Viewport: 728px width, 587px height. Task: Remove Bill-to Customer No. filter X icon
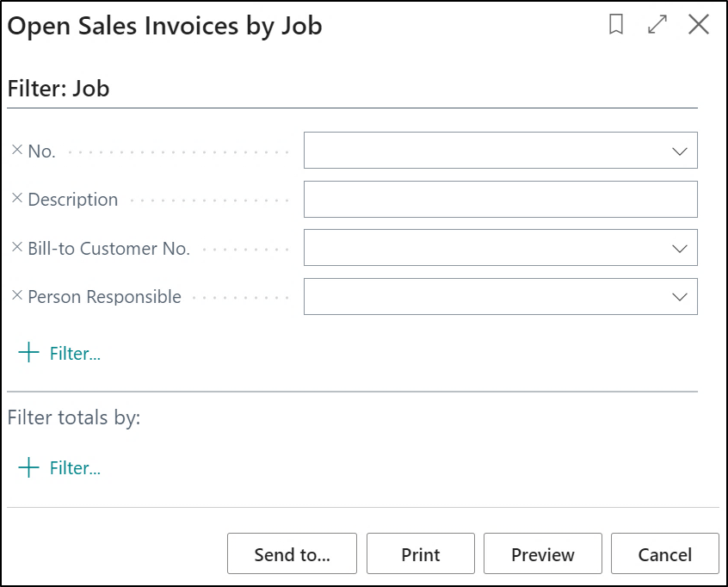click(x=17, y=248)
